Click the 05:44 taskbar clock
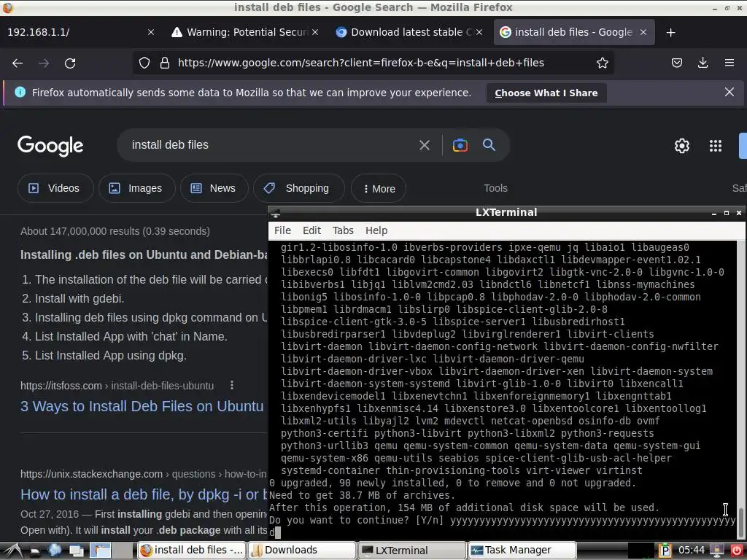Screen dimensions: 747x560 point(692,551)
